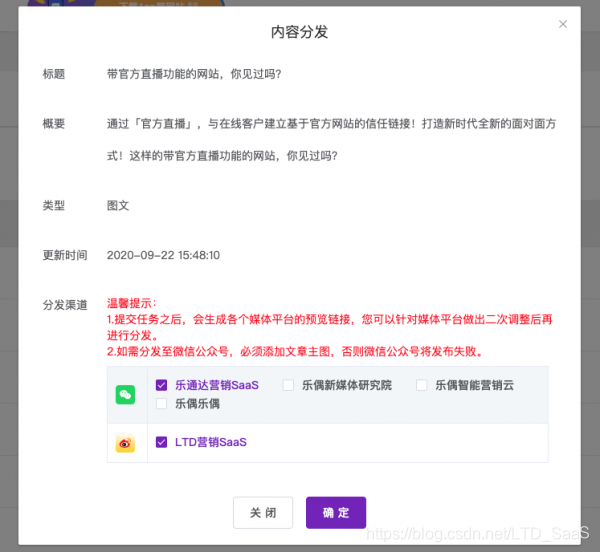This screenshot has height=552, width=600.
Task: Click the 内容分发 dialog title
Action: (x=299, y=32)
